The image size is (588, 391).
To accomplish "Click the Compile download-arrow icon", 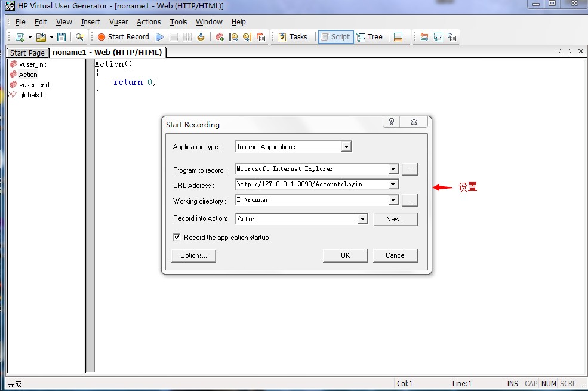I will pos(201,37).
